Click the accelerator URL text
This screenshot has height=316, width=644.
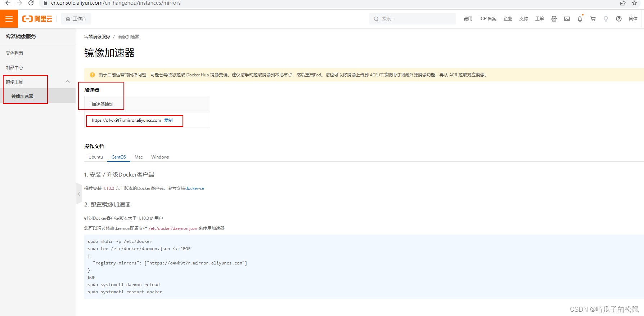point(126,120)
